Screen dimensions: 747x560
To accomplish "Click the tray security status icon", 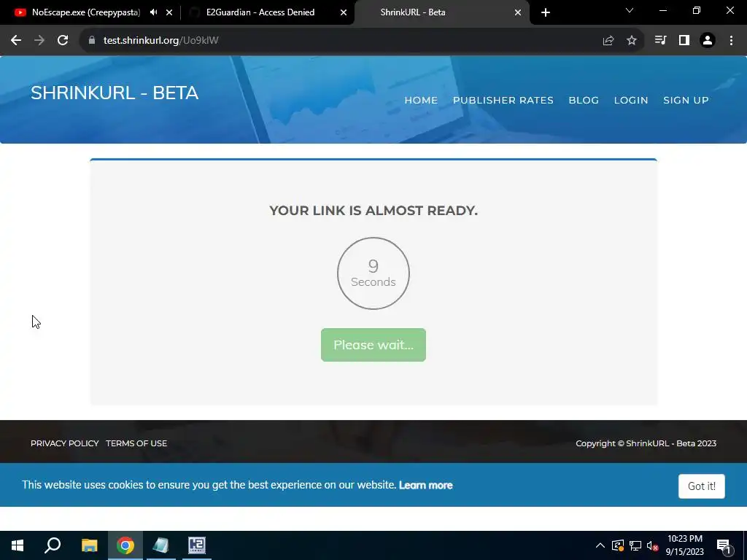I will pos(618,545).
